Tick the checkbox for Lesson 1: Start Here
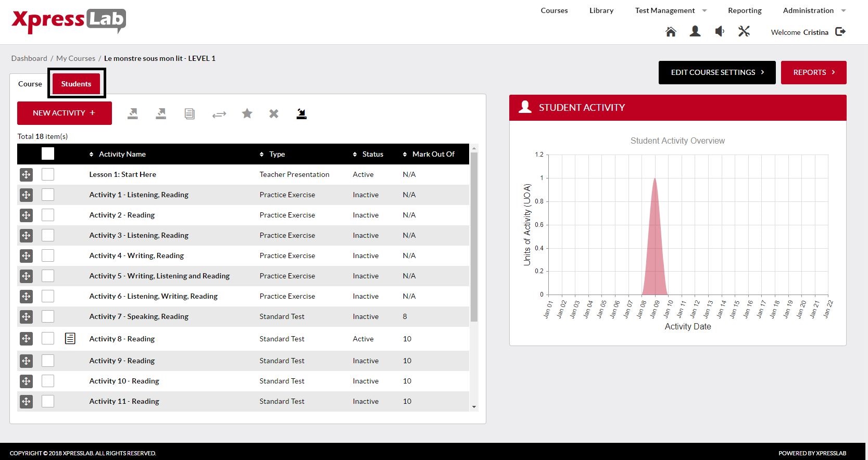 [x=48, y=174]
